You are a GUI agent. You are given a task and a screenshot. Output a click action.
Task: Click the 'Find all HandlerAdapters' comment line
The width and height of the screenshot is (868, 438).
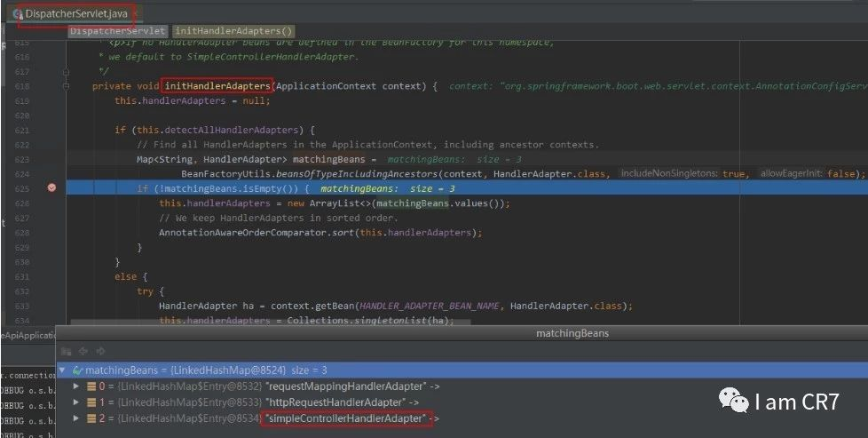(x=368, y=145)
